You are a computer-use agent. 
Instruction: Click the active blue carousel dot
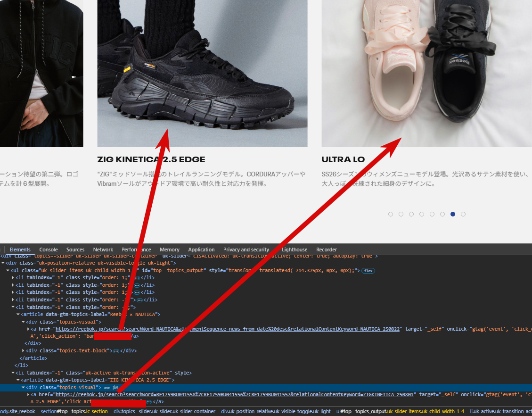453,214
